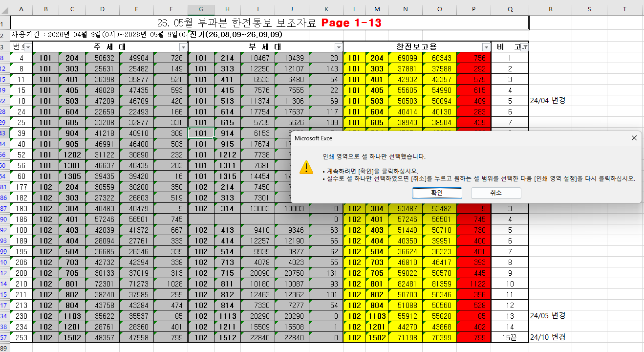The width and height of the screenshot is (644, 352).
Task: Click the red cell containing 1122
Action: 473,284
